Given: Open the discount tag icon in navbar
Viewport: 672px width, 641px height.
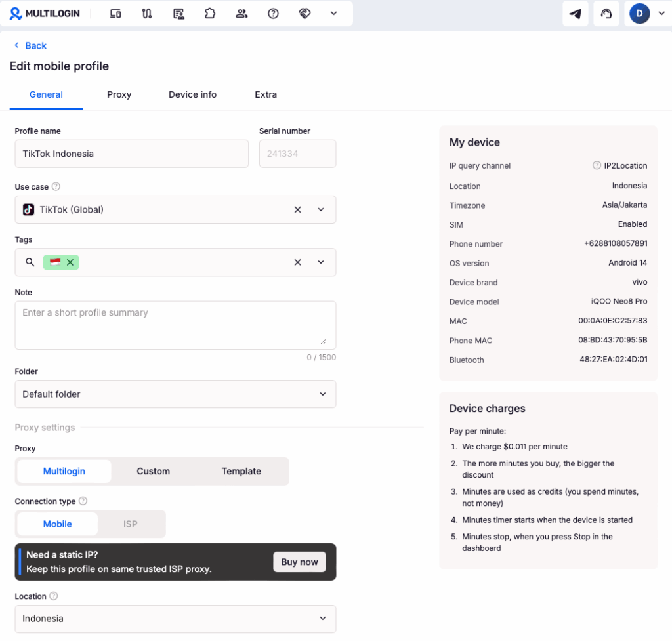Looking at the screenshot, I should pos(304,14).
